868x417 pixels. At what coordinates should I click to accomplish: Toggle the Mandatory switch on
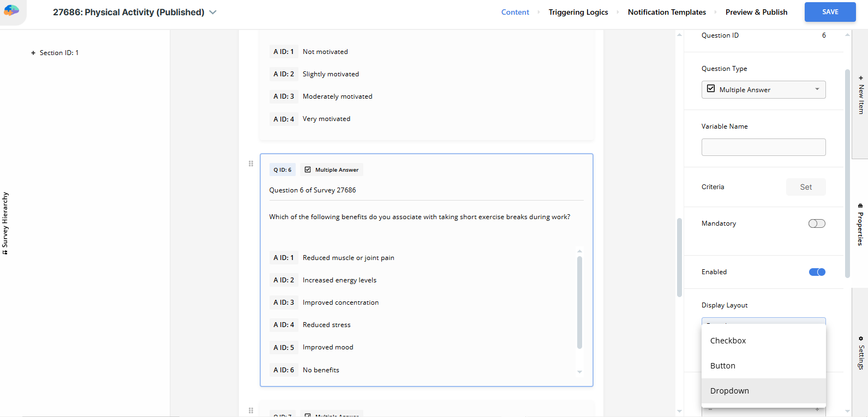coord(817,223)
